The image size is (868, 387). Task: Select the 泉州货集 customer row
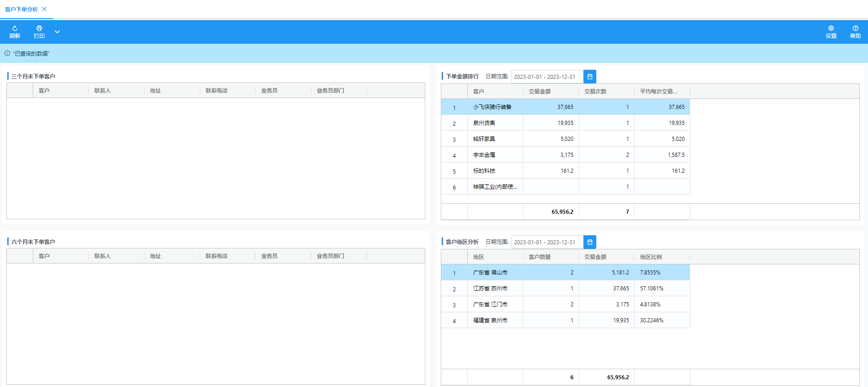(x=484, y=123)
